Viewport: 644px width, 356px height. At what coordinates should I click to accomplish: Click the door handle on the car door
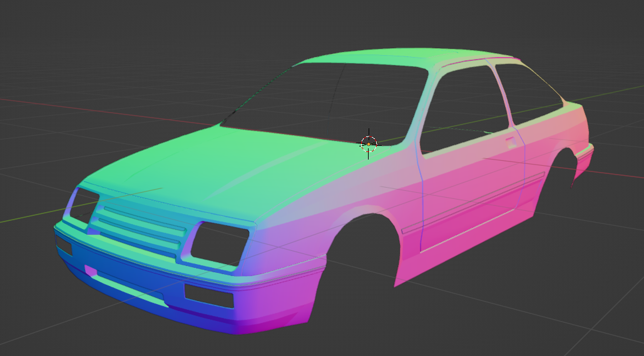[511, 142]
